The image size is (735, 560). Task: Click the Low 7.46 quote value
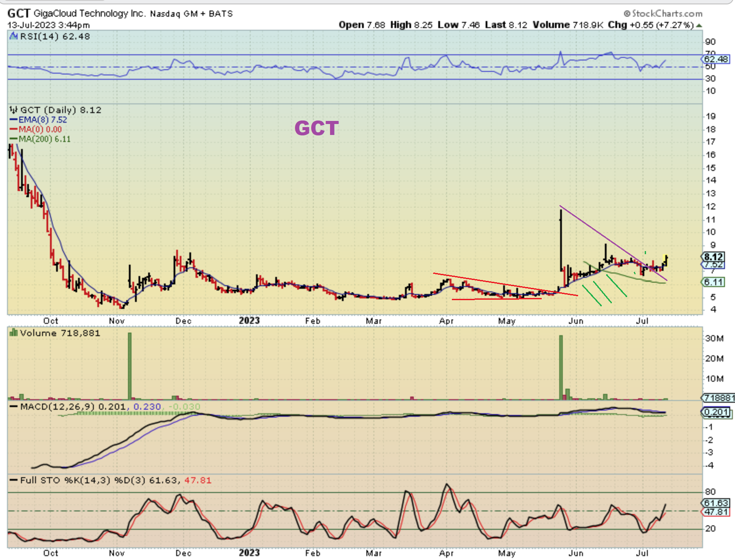click(458, 25)
